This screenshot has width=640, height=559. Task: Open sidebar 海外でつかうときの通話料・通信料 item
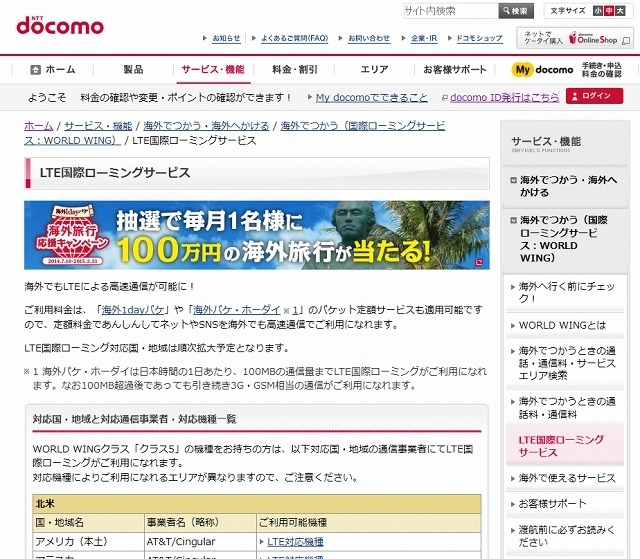(x=565, y=408)
